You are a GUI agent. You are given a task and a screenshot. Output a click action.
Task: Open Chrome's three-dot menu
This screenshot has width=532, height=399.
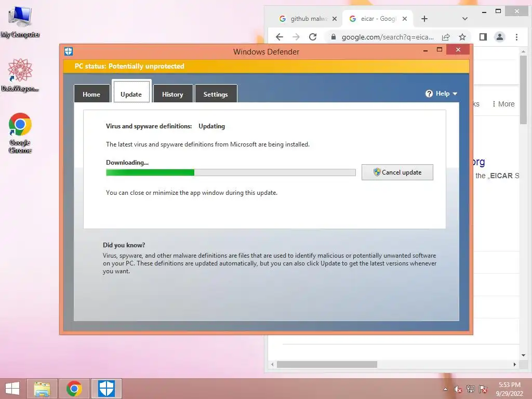point(516,37)
